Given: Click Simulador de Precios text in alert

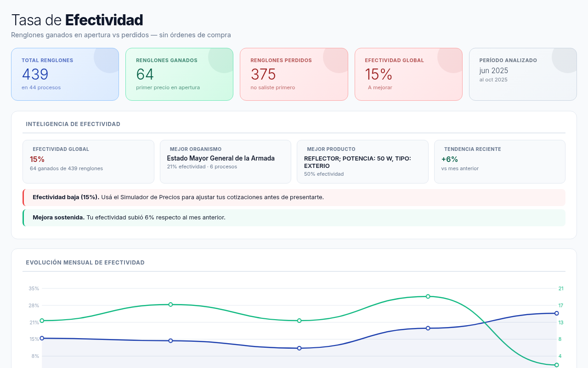Looking at the screenshot, I should [148, 197].
